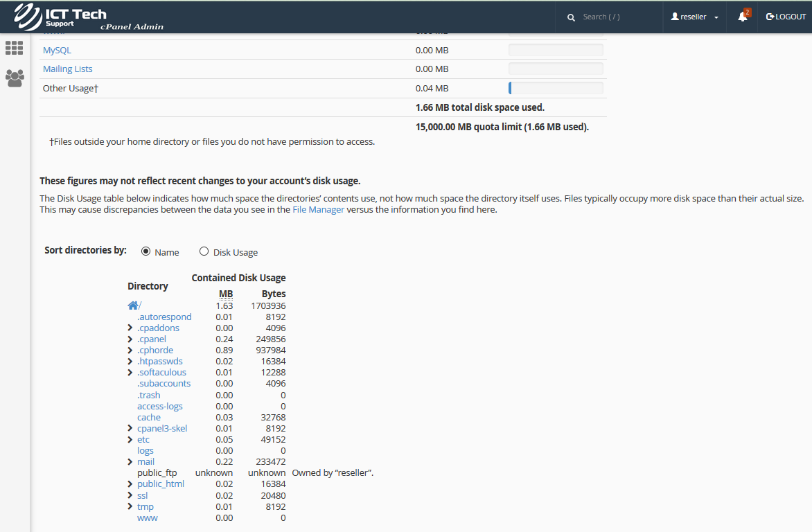Open the .cphorde directory link
This screenshot has width=812, height=532.
pyautogui.click(x=155, y=351)
